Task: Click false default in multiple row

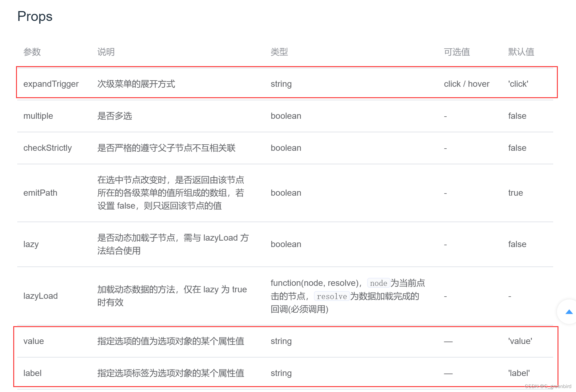Action: [x=517, y=116]
